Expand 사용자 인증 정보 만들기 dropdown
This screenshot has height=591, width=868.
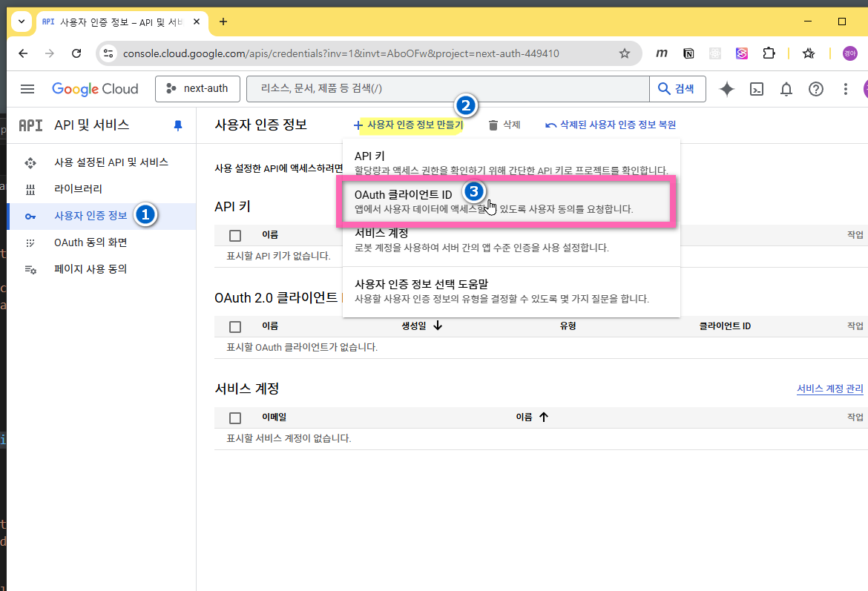coord(408,125)
